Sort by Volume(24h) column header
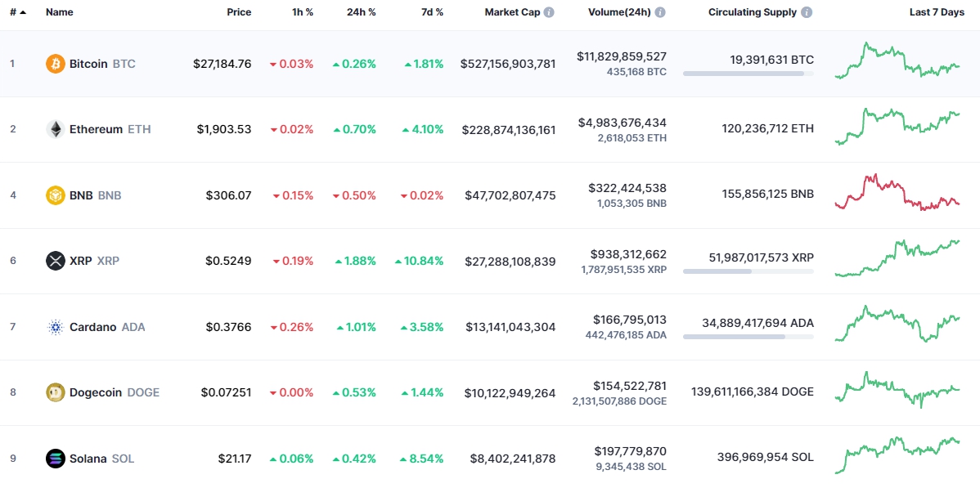The width and height of the screenshot is (980, 488). pos(620,12)
